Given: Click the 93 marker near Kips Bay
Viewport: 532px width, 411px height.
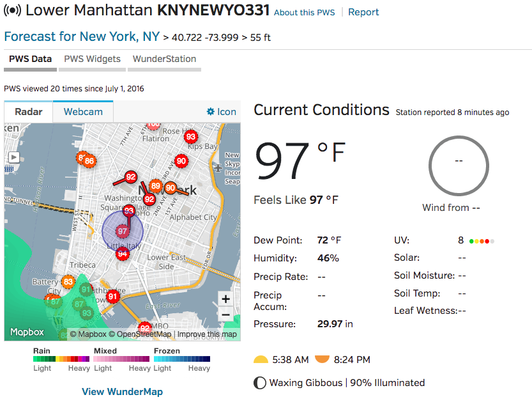Looking at the screenshot, I should 190,137.
